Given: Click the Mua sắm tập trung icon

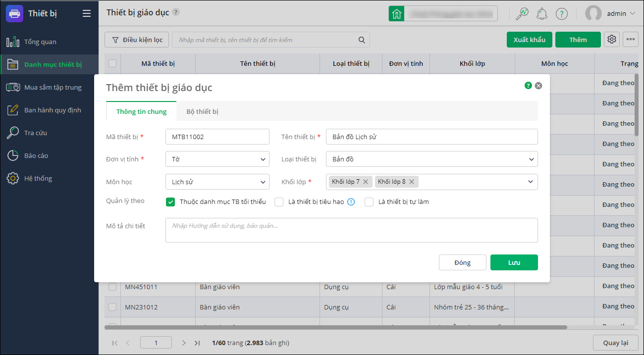Looking at the screenshot, I should [x=13, y=87].
